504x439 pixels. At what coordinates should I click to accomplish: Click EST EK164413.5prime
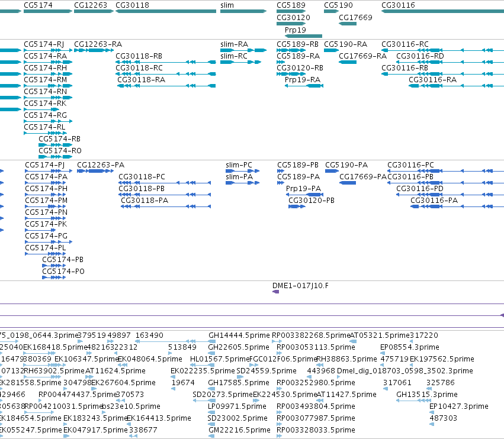click(159, 418)
